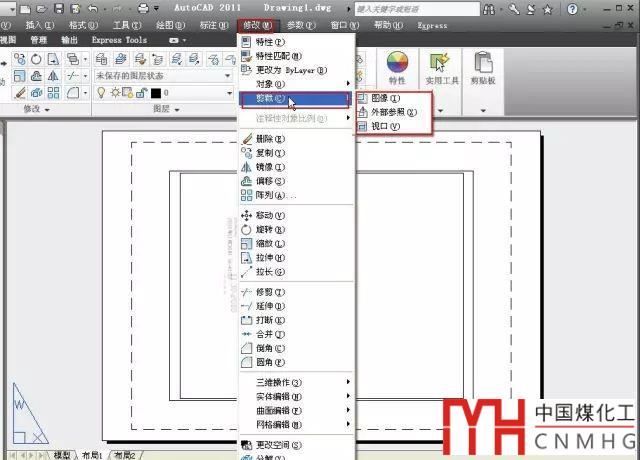The height and width of the screenshot is (460, 640).
Task: Toggle the layer lock padlock icon
Action: pos(140,93)
